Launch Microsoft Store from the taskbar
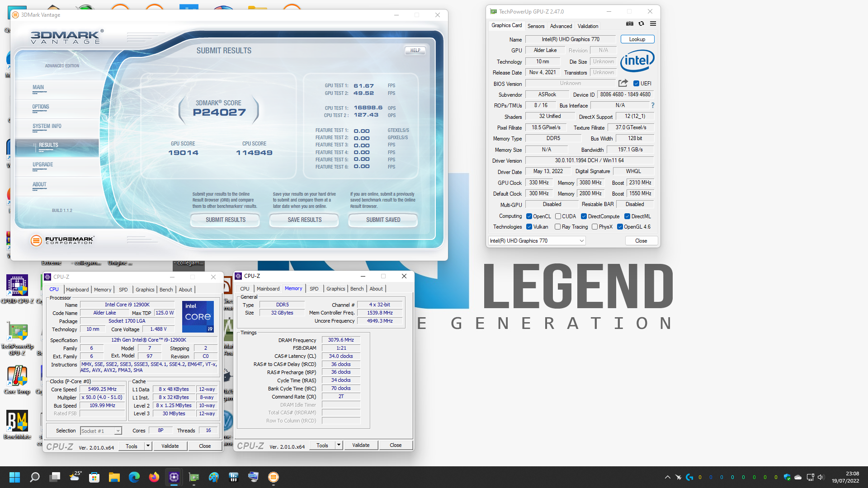868x488 pixels. [94, 477]
